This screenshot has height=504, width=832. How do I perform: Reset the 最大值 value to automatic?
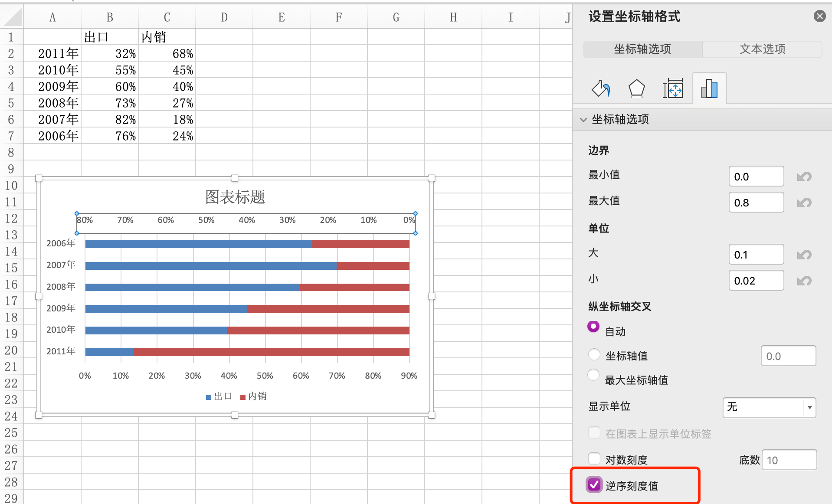(804, 203)
